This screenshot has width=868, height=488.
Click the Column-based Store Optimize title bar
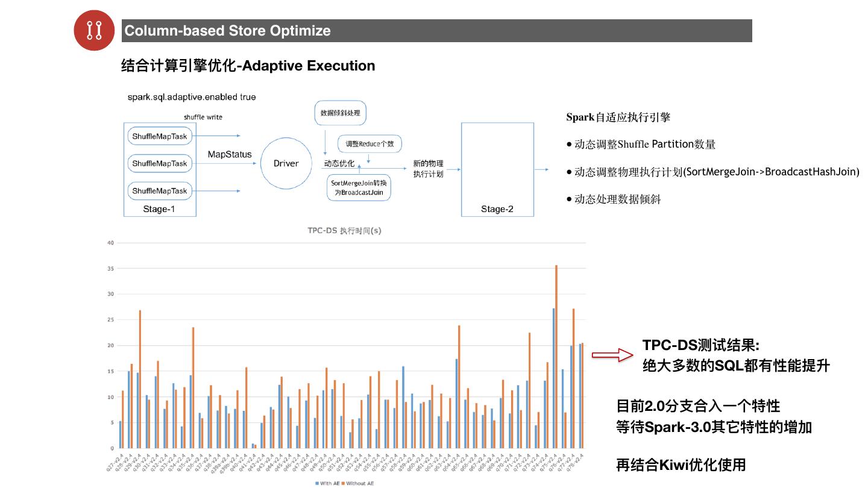coord(436,31)
